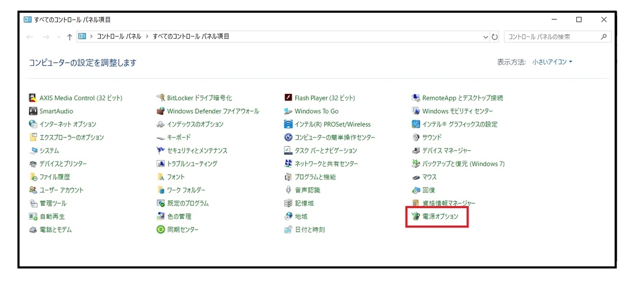
Task: Open ネットワークと共有センター link
Action: point(326,164)
